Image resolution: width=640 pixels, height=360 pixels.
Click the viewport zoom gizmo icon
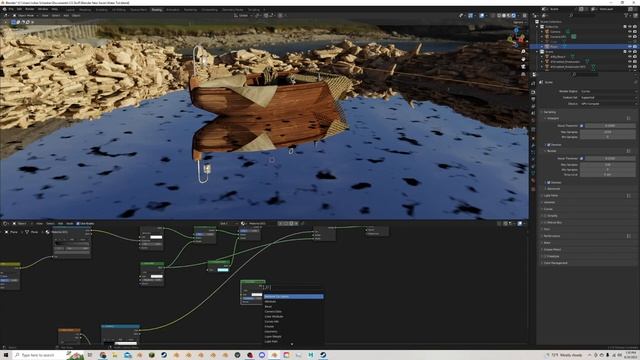pyautogui.click(x=523, y=52)
